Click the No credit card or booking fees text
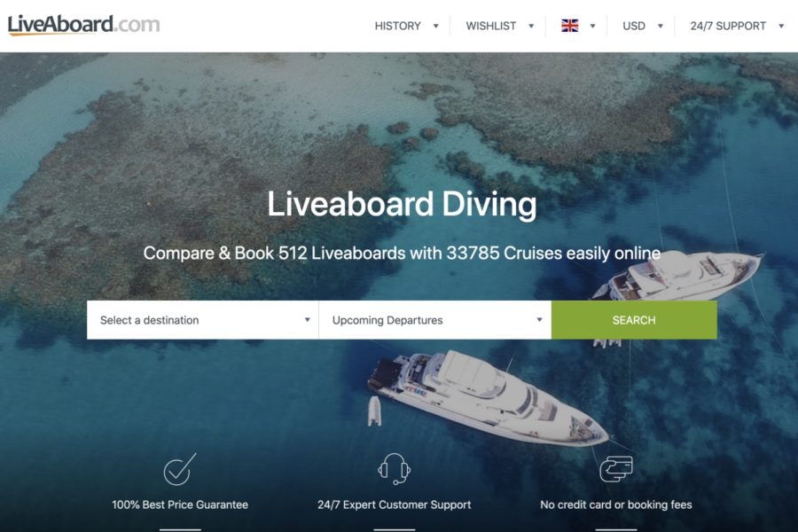This screenshot has height=532, width=798. [616, 505]
